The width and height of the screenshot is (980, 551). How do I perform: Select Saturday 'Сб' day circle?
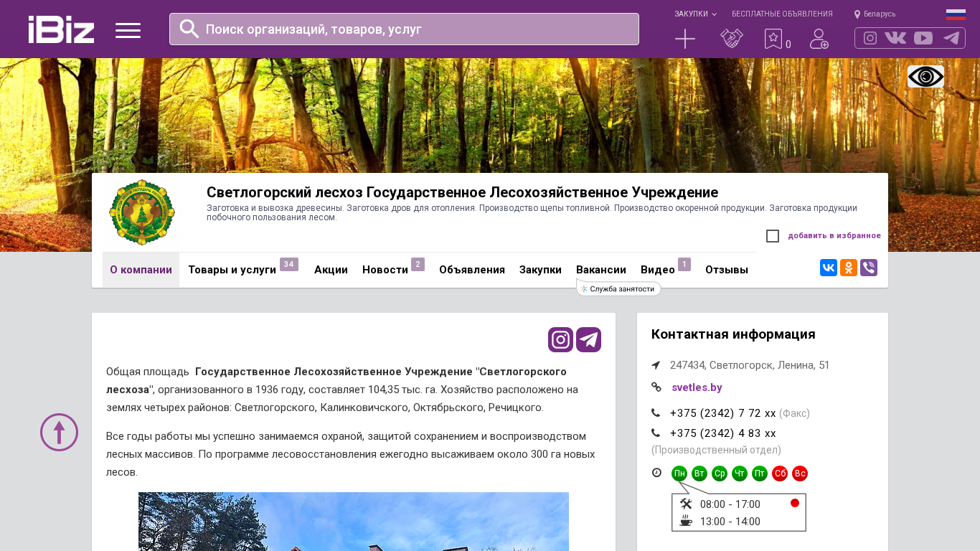(x=780, y=474)
